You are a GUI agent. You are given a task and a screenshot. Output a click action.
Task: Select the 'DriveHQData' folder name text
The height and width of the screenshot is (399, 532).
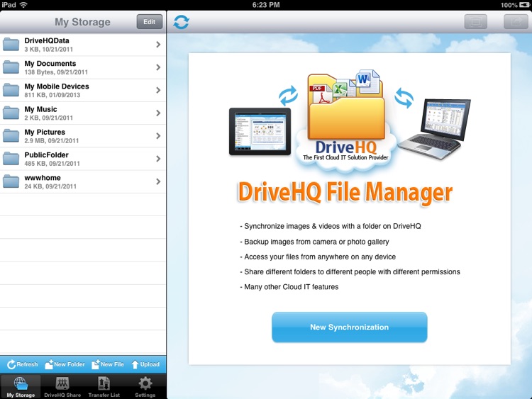click(47, 40)
